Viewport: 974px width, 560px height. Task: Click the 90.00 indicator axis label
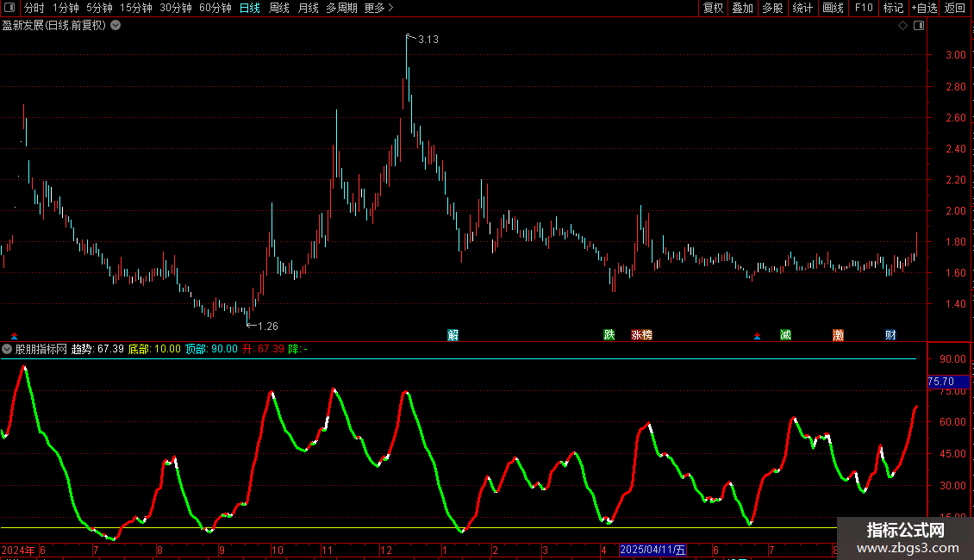point(952,359)
